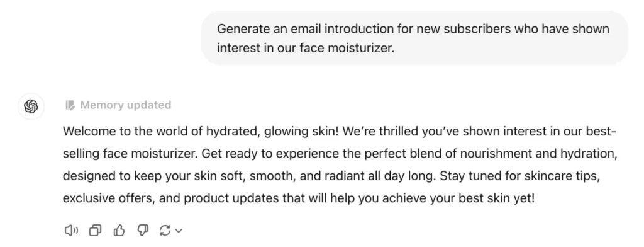This screenshot has width=644, height=247.
Task: Open the Memory updated label
Action: tap(126, 105)
